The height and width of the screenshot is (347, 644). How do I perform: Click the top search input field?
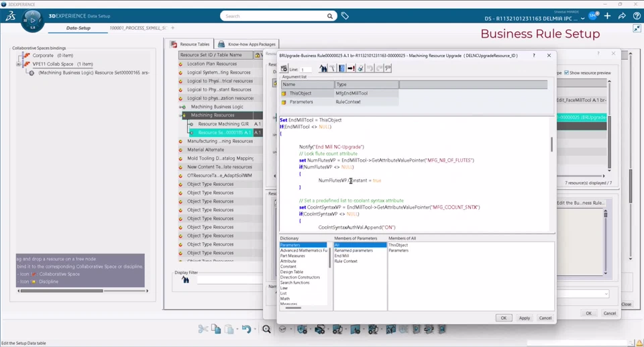[275, 16]
